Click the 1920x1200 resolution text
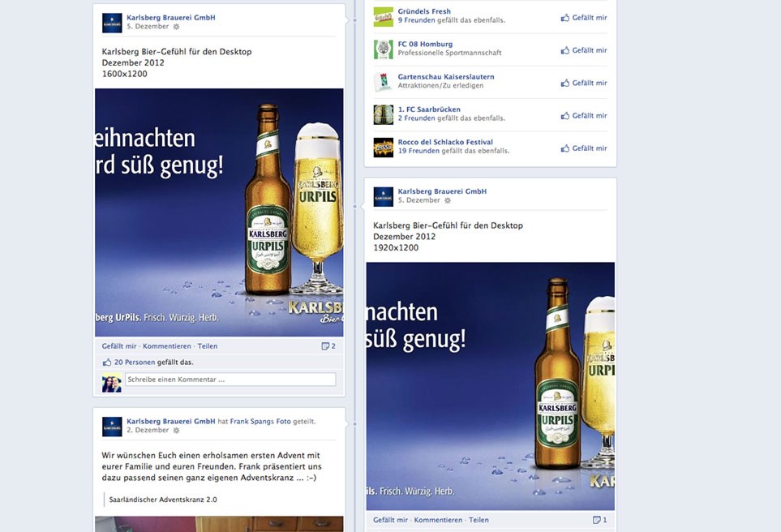 pos(396,247)
